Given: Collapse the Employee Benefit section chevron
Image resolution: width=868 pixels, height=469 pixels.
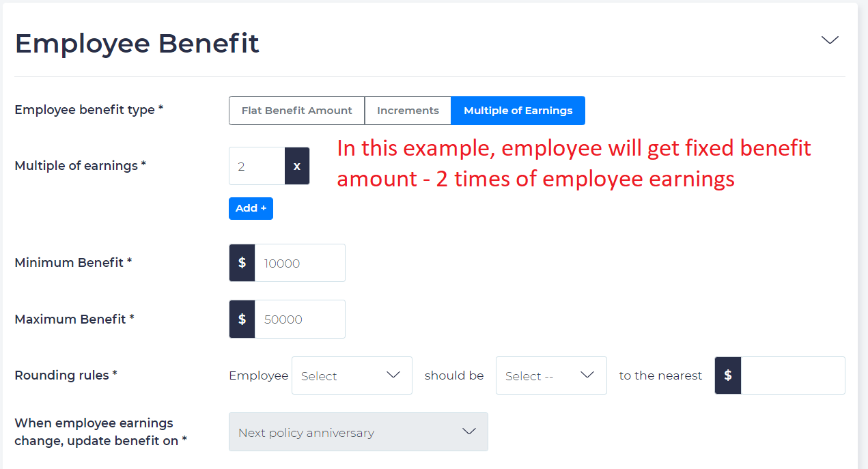Looking at the screenshot, I should pyautogui.click(x=829, y=40).
